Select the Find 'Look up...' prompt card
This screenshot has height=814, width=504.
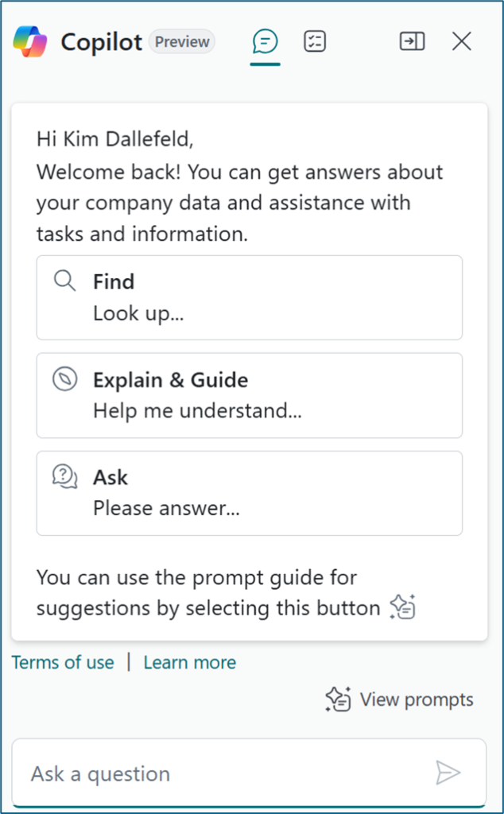249,297
